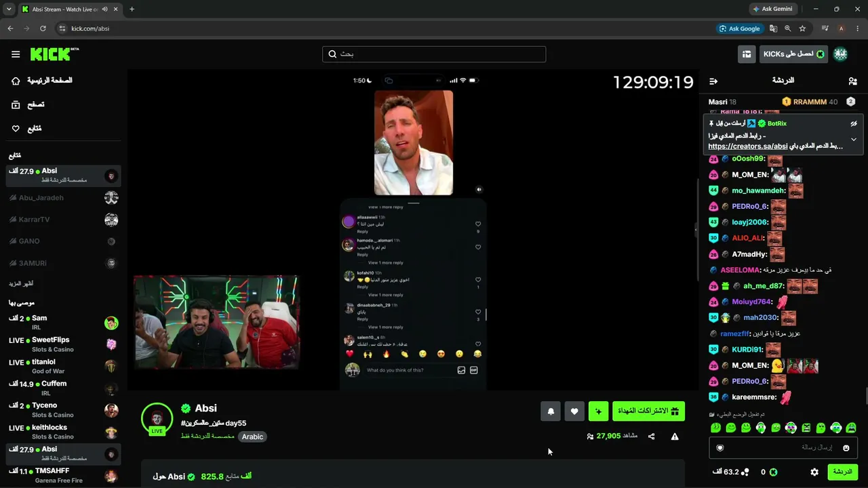Open chat settings gear
The height and width of the screenshot is (488, 868).
tap(814, 472)
